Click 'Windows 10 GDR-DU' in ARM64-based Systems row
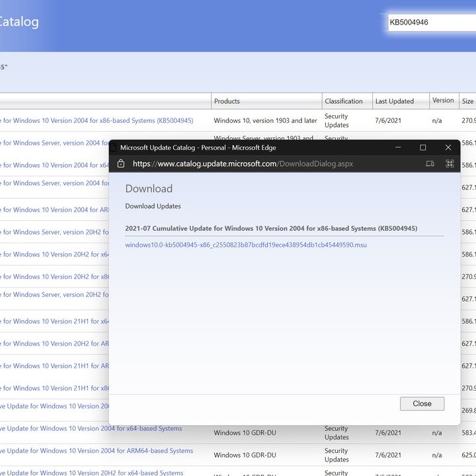476x476 pixels. [x=245, y=455]
